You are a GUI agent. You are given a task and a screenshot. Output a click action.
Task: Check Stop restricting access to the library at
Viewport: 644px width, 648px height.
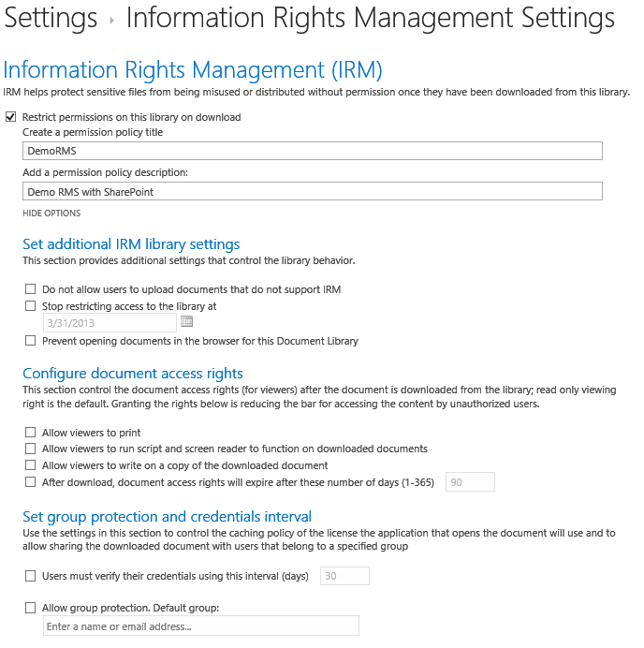[31, 306]
